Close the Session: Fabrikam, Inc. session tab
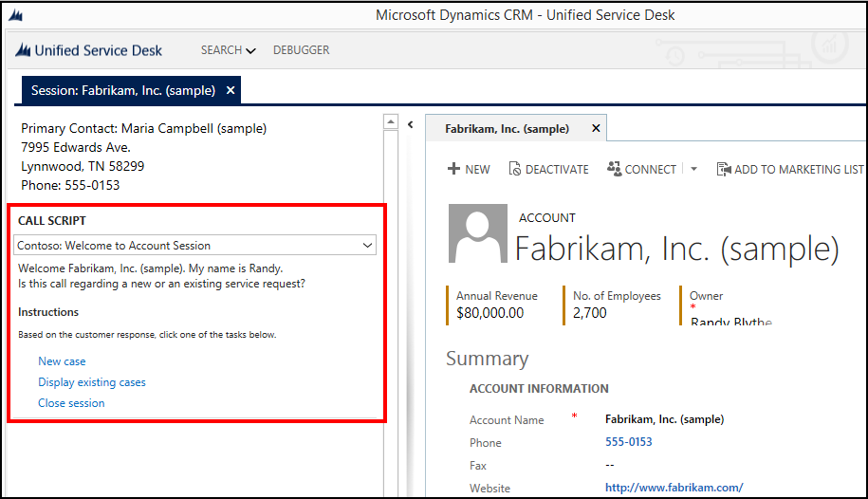The image size is (868, 499). click(x=231, y=91)
